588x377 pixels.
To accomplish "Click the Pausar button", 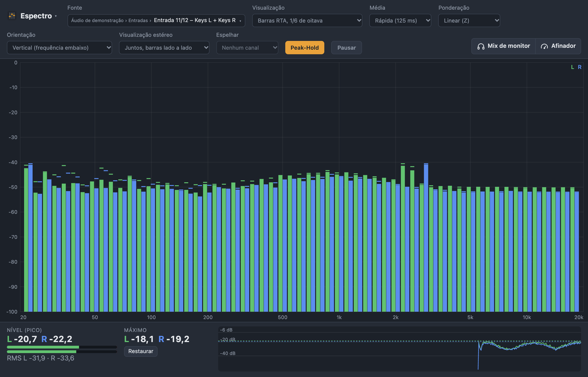I will pyautogui.click(x=347, y=48).
